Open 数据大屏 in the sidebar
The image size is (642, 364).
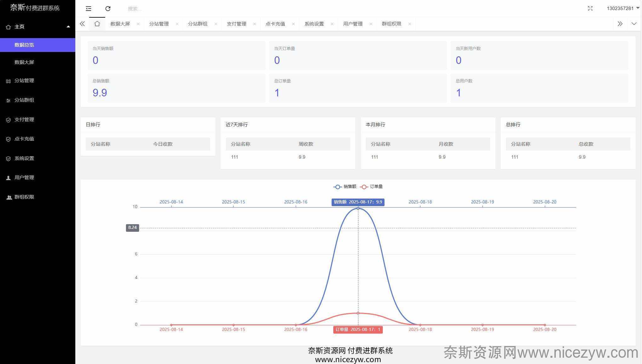[x=24, y=62]
